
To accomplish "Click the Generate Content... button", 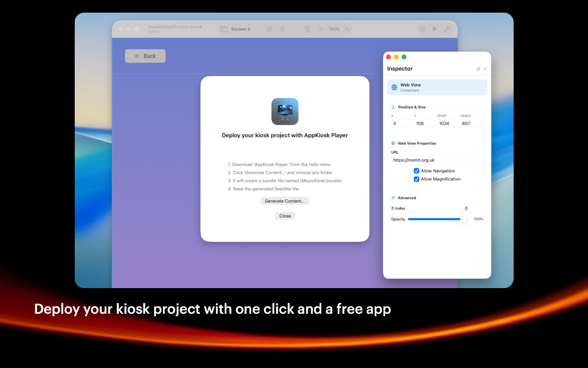I will coord(285,201).
